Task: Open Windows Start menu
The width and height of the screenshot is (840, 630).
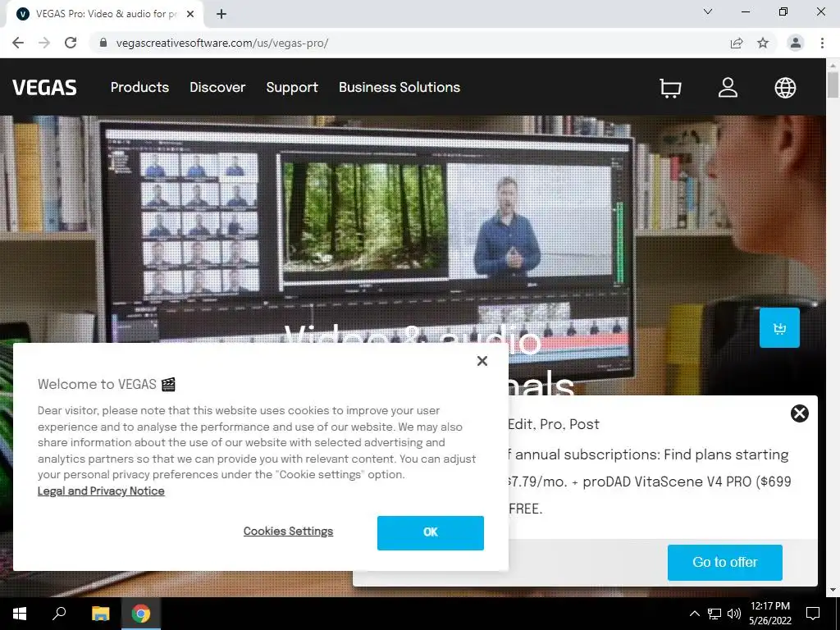Action: [x=20, y=614]
